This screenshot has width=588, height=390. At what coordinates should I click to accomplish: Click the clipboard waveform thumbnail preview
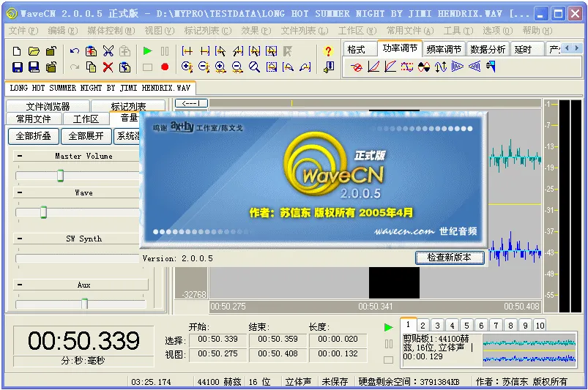coord(529,350)
